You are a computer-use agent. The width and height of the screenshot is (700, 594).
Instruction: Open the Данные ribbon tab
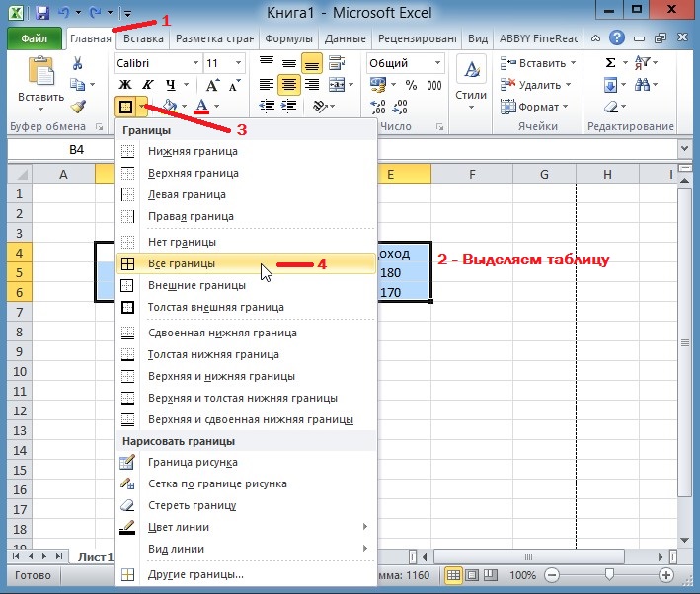(346, 38)
